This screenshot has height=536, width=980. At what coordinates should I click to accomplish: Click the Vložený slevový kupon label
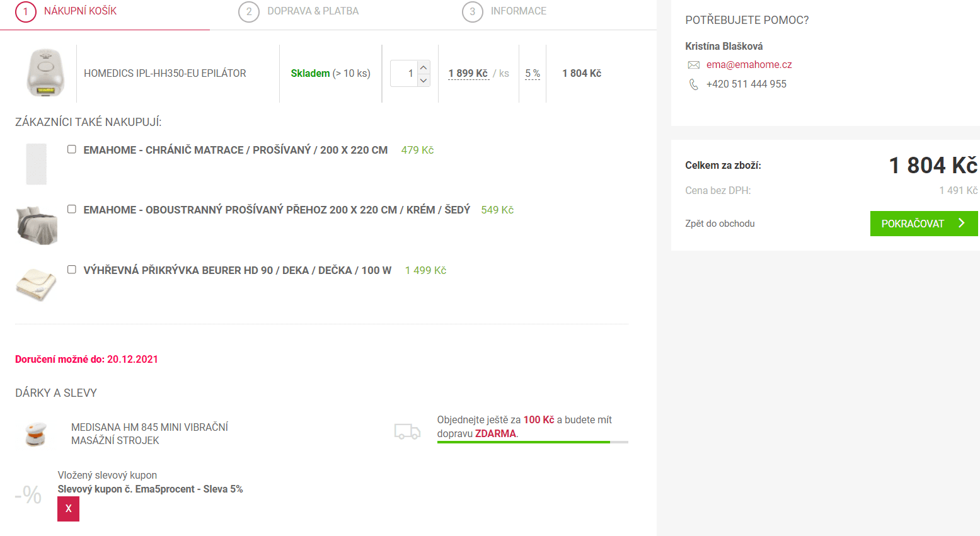[107, 475]
